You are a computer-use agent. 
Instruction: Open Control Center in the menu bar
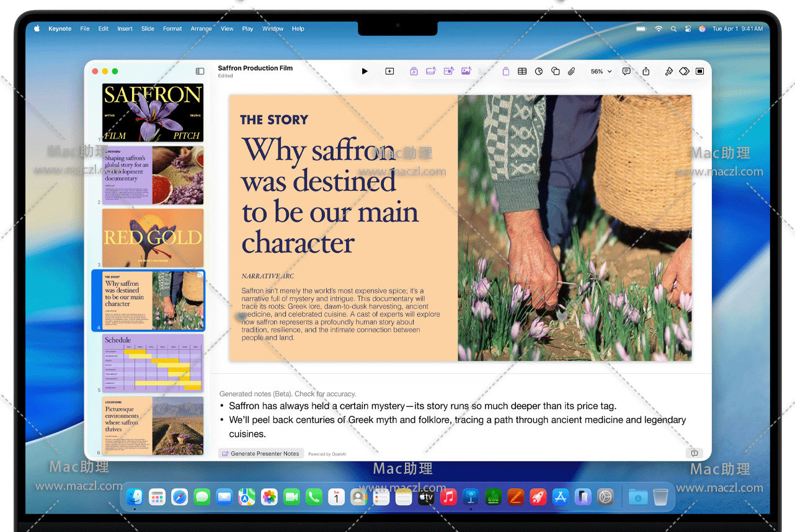point(688,29)
